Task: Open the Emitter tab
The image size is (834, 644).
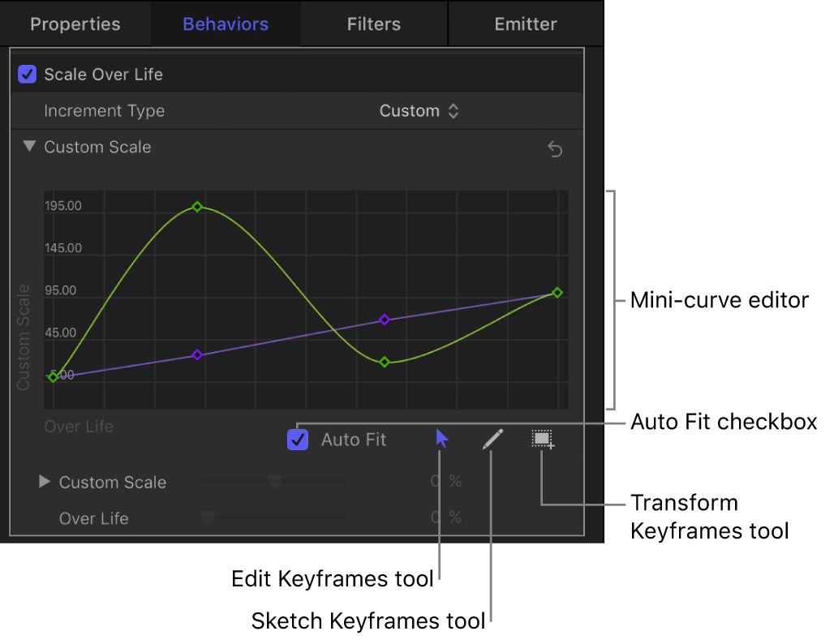Action: (525, 24)
